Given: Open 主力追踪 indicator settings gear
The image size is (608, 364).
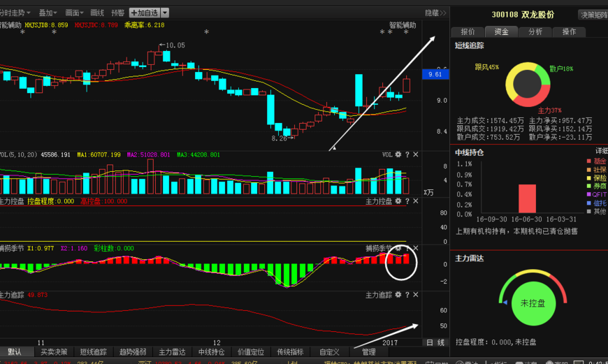Looking at the screenshot, I should (398, 295).
